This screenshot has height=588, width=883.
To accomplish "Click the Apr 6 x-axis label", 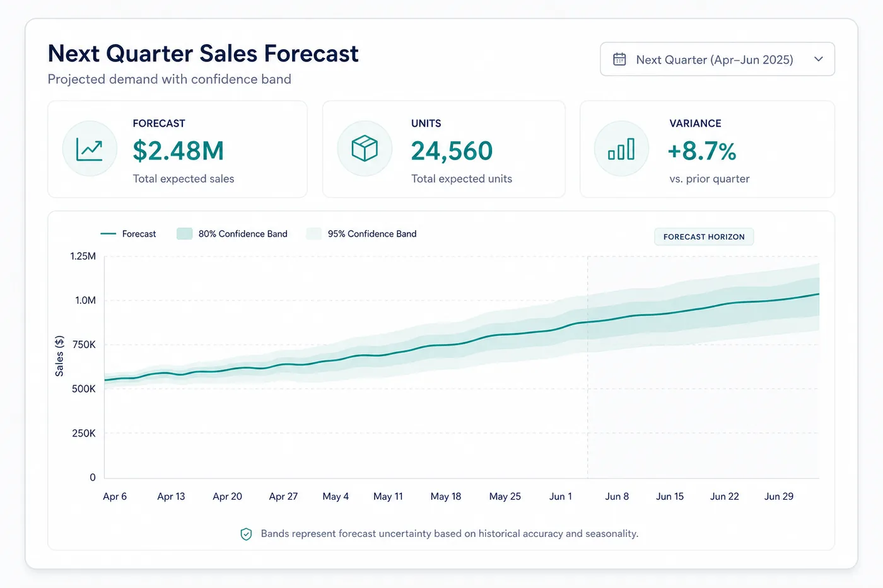I will pos(115,497).
